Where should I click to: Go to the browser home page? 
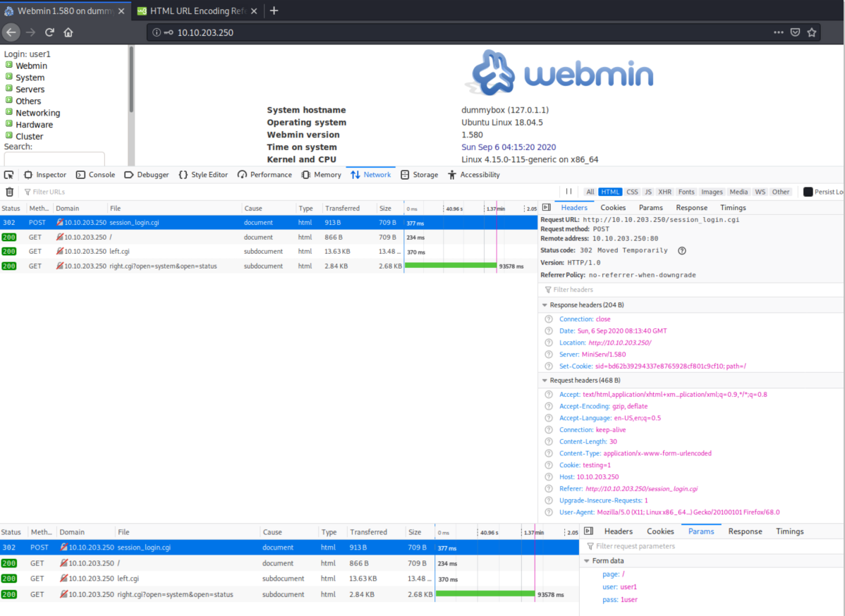click(x=68, y=32)
